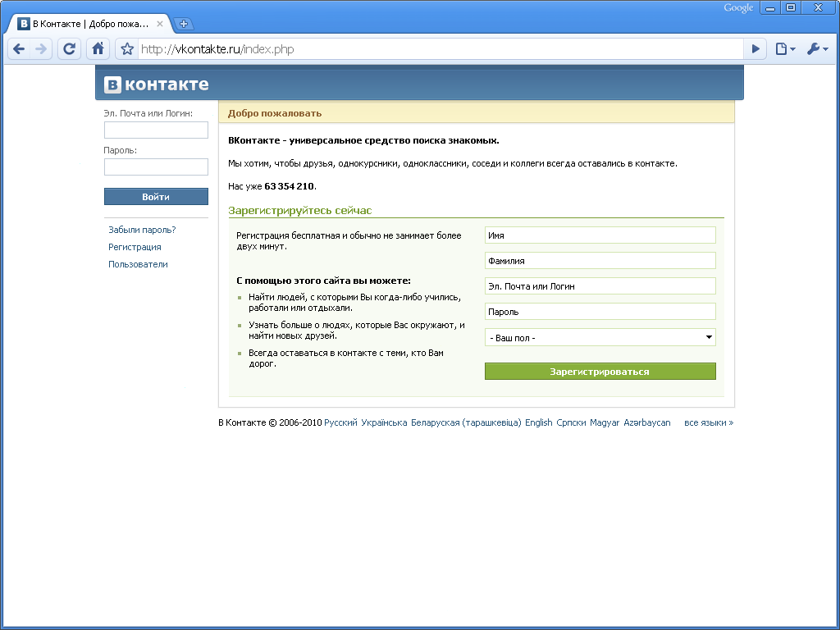Switch language to Русский
Viewport: 840px width, 630px height.
[340, 422]
